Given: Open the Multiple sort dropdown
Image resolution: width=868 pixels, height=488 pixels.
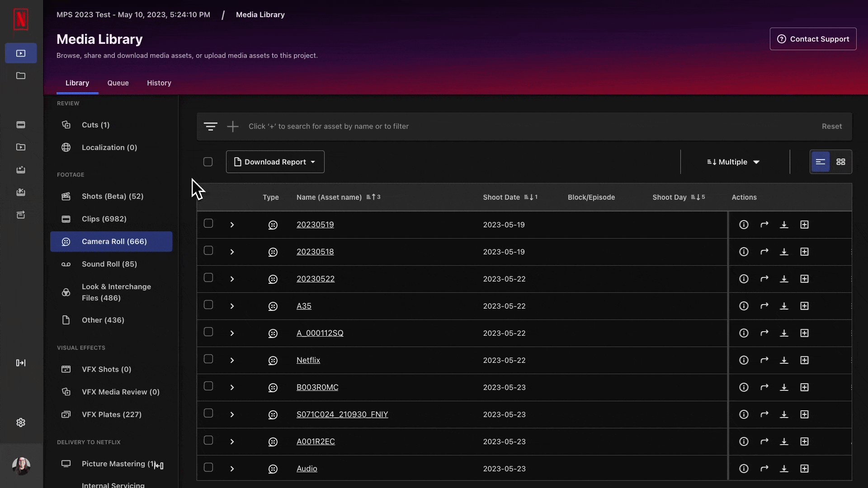Looking at the screenshot, I should click(733, 162).
